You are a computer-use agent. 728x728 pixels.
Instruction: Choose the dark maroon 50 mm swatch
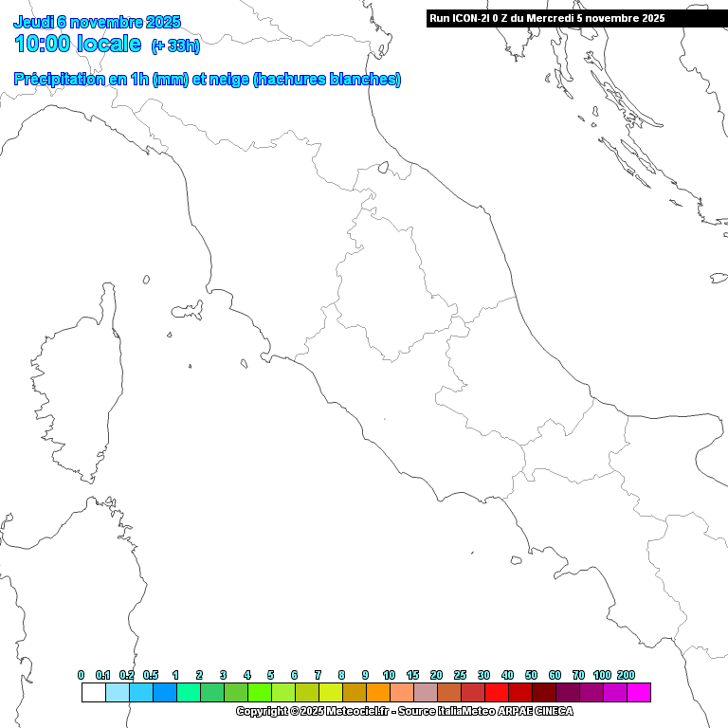click(543, 693)
